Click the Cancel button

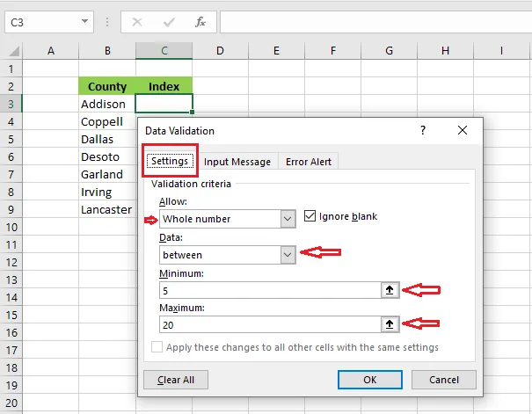[444, 380]
